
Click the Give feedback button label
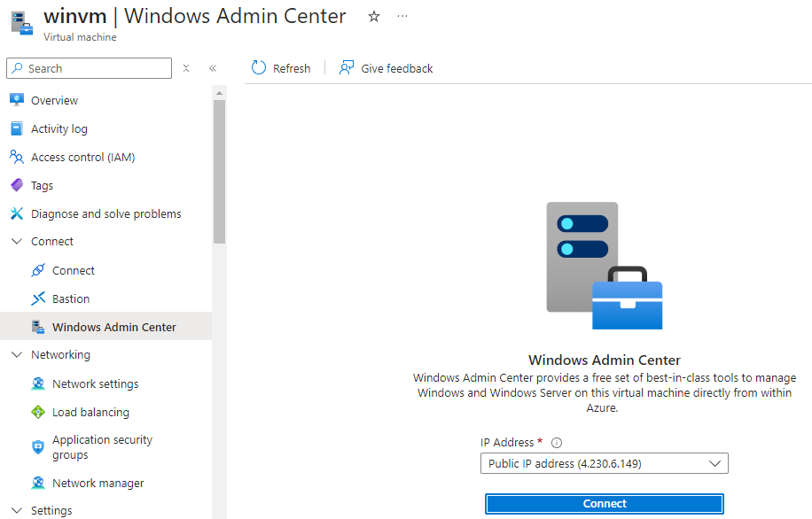click(396, 68)
